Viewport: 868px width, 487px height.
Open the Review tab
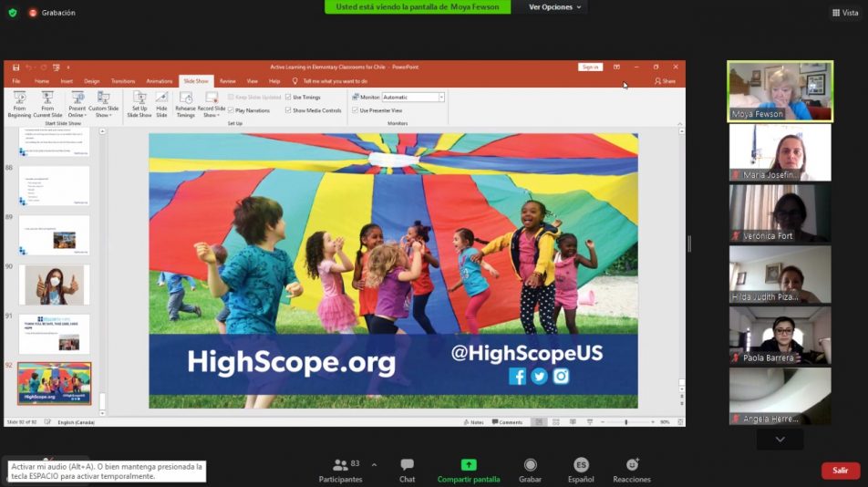click(228, 81)
